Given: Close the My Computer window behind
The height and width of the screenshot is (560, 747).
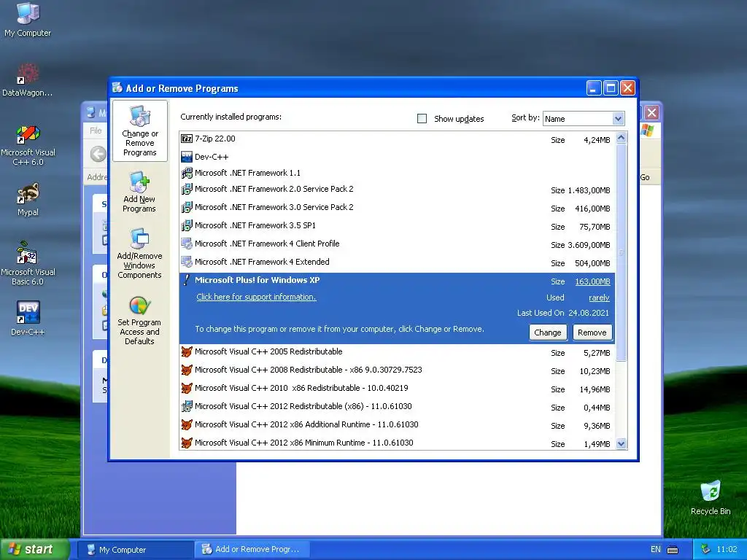Looking at the screenshot, I should click(651, 113).
